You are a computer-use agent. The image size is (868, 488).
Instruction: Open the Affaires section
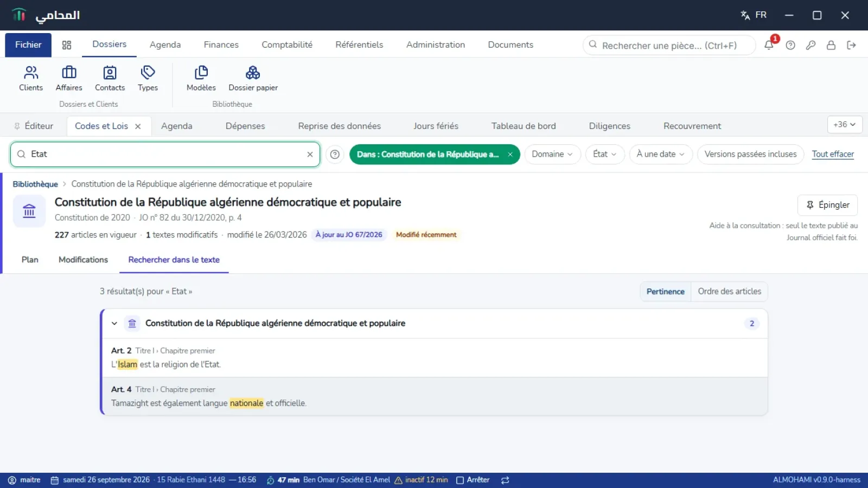click(69, 79)
